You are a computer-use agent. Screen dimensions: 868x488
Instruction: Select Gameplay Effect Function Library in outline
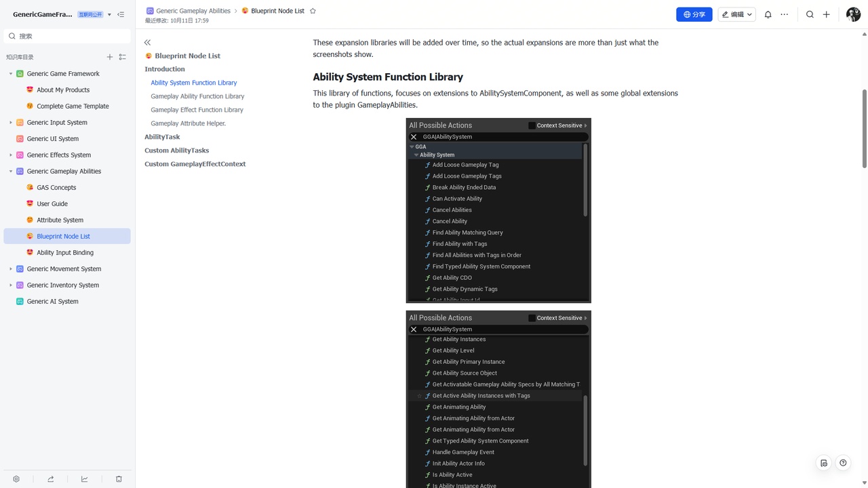pyautogui.click(x=197, y=110)
